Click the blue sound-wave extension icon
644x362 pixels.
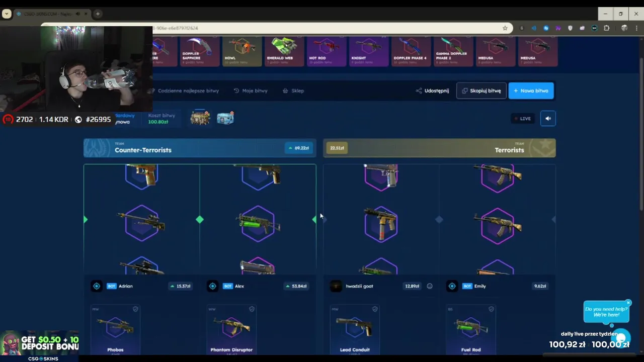[534, 28]
